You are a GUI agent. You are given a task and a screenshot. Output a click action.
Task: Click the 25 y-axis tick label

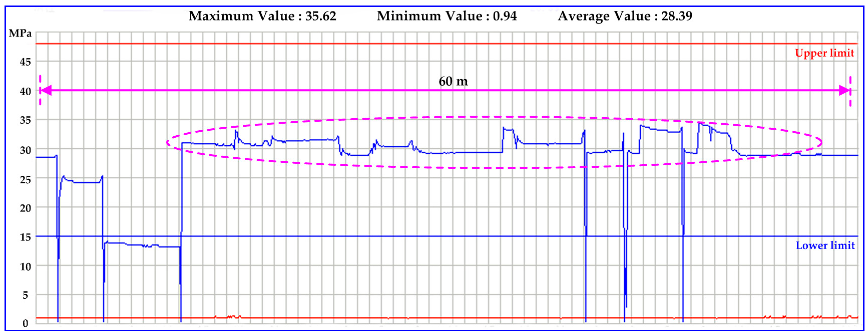25,180
